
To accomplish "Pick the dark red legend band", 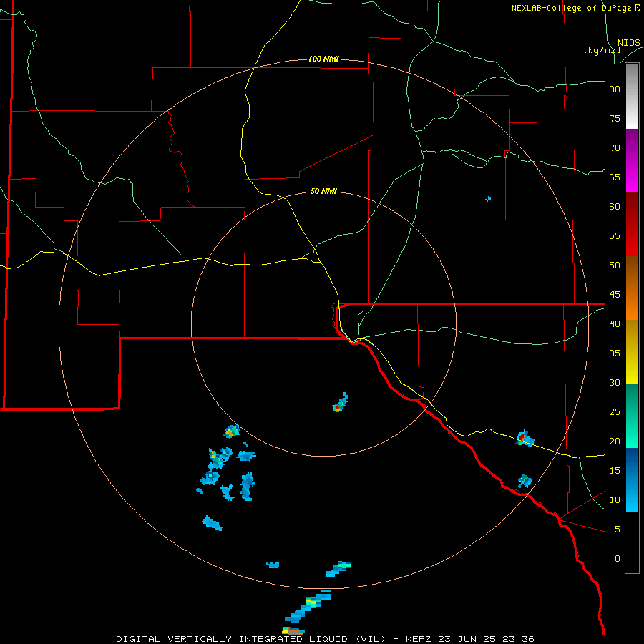I will (632, 208).
